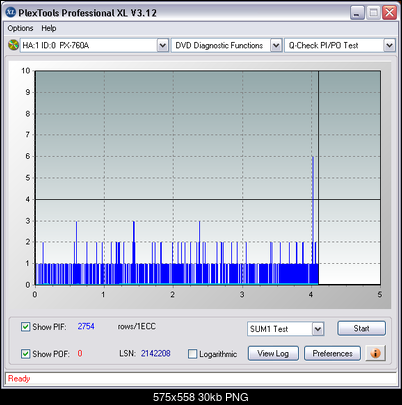Click the View Log button
Image resolution: width=402 pixels, height=405 pixels.
[273, 353]
